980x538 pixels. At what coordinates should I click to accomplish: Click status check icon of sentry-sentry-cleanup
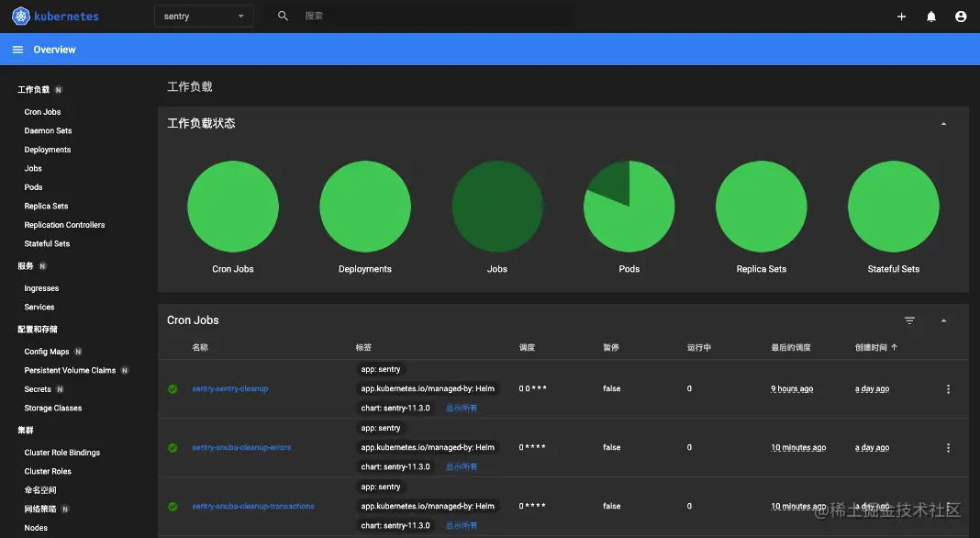(x=173, y=389)
